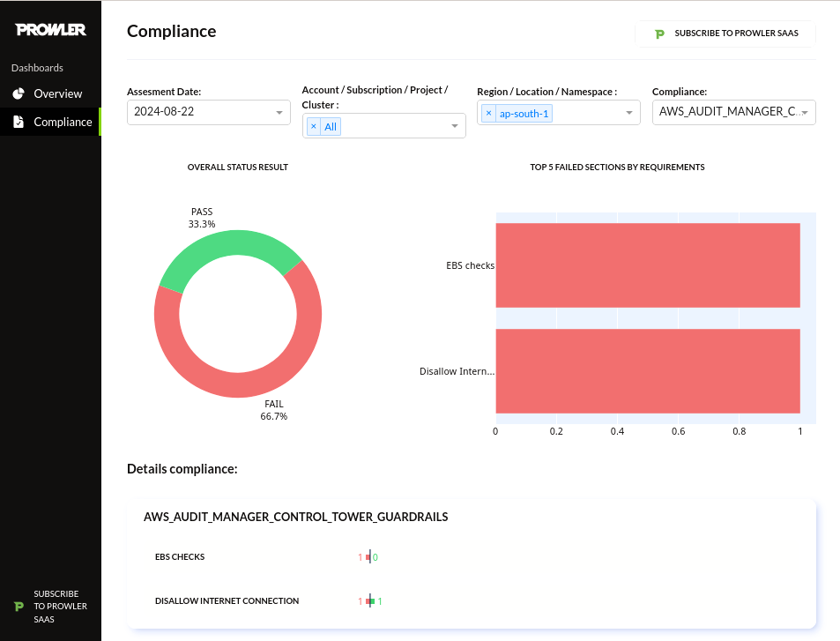Screen dimensions: 840x641
Task: Click the Overview pie chart icon
Action: pyautogui.click(x=19, y=93)
